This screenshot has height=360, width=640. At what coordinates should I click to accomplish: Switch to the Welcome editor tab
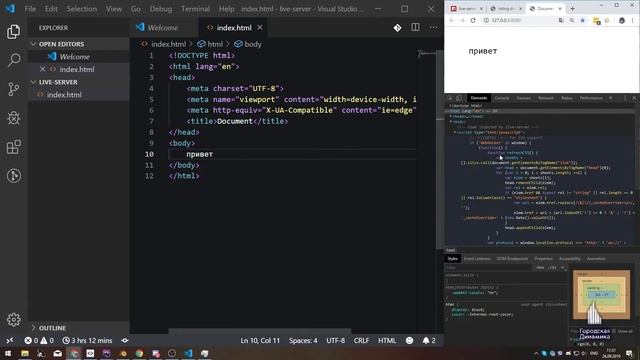pyautogui.click(x=163, y=28)
